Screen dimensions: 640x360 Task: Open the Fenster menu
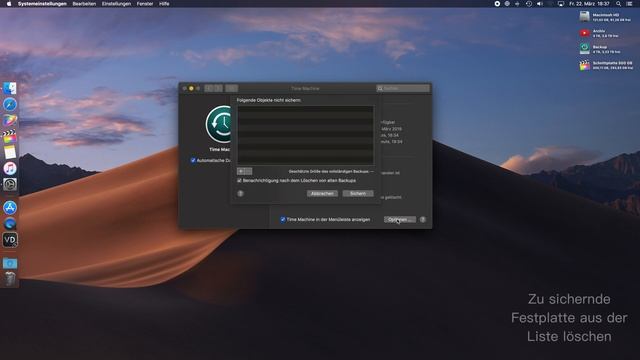click(145, 4)
